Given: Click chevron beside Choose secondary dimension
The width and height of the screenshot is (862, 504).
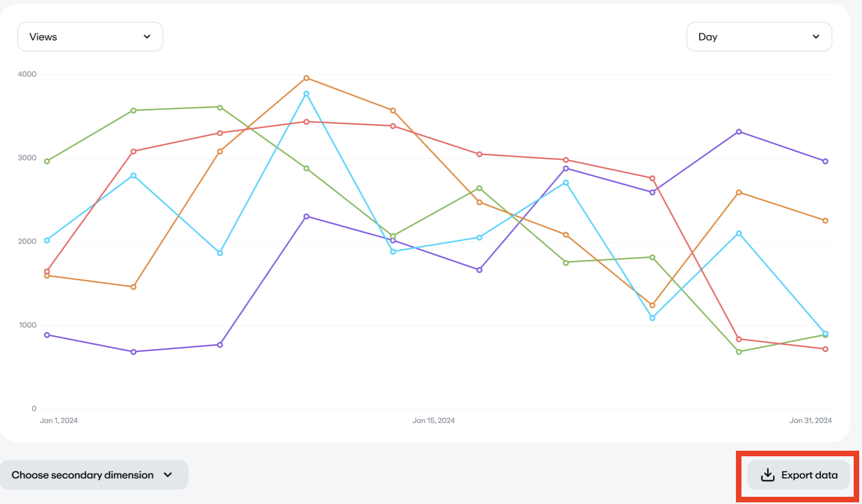Looking at the screenshot, I should click(x=168, y=475).
